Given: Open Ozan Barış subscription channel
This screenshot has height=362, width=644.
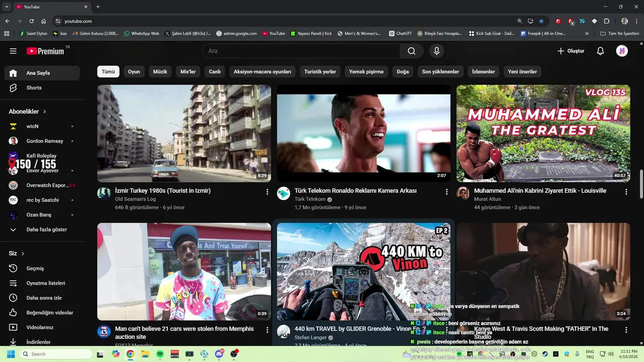Looking at the screenshot, I should (x=43, y=215).
